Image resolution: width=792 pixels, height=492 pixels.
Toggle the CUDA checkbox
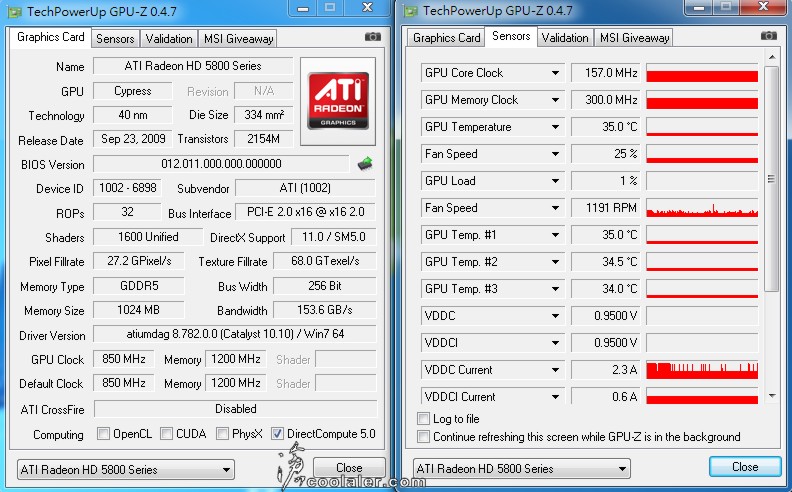point(166,433)
